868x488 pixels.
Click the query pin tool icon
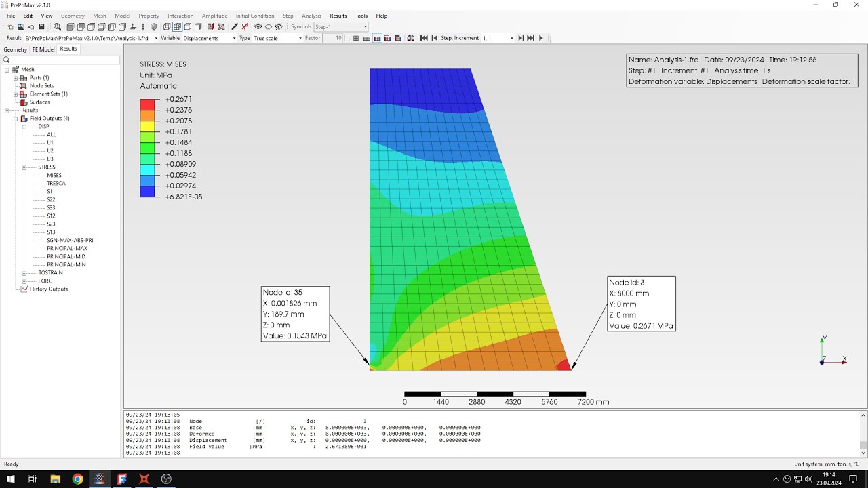pos(234,26)
